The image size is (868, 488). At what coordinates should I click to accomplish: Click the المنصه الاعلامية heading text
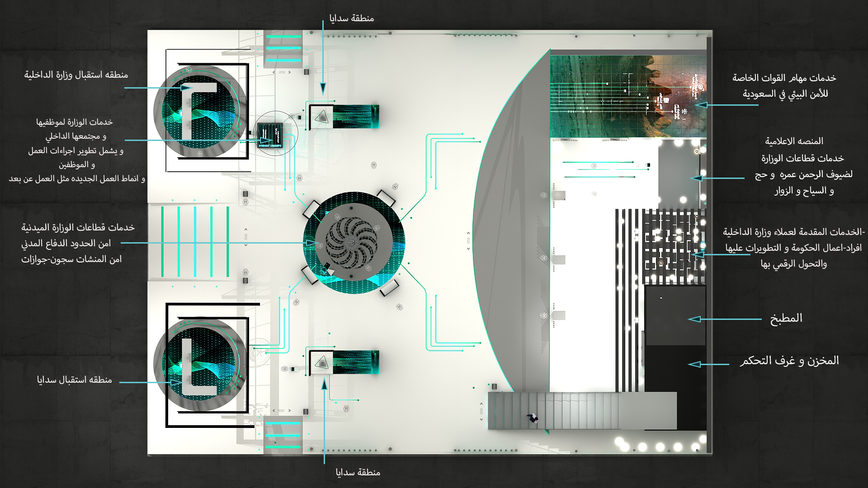[x=794, y=141]
